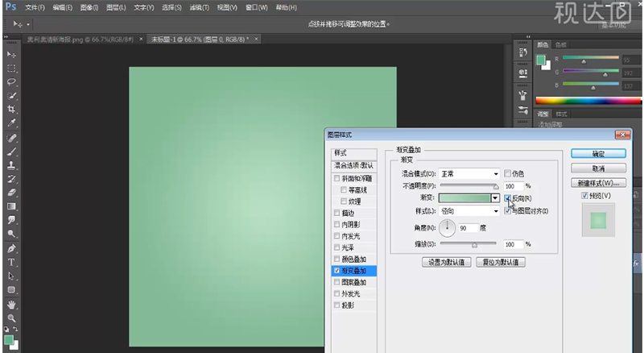Select the Crop tool

click(x=11, y=110)
